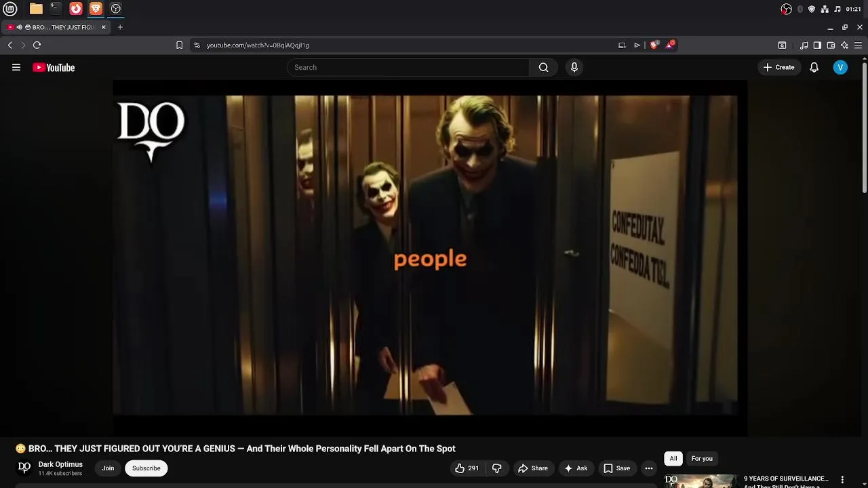Open picture-in-picture icon in the address bar
868x488 pixels.
[x=622, y=45]
